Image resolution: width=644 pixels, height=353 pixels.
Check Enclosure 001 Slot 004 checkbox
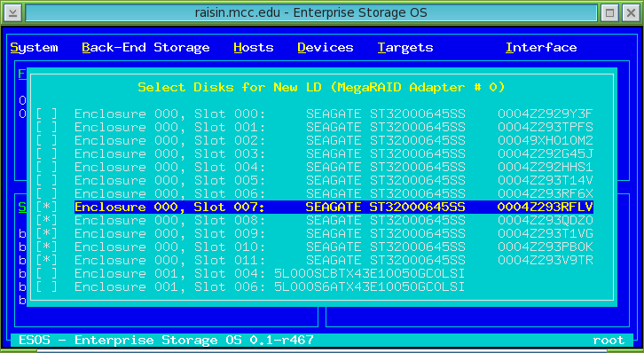pyautogui.click(x=46, y=273)
